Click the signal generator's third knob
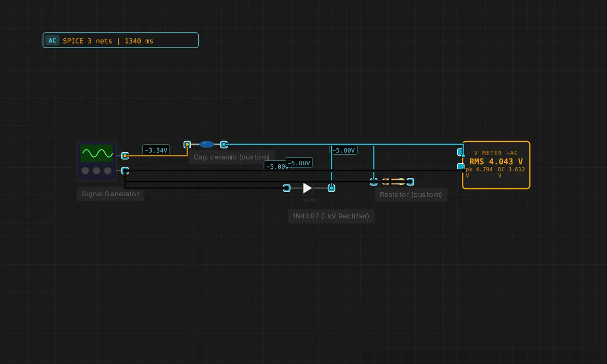Screen dimensions: 607x364 108,171
